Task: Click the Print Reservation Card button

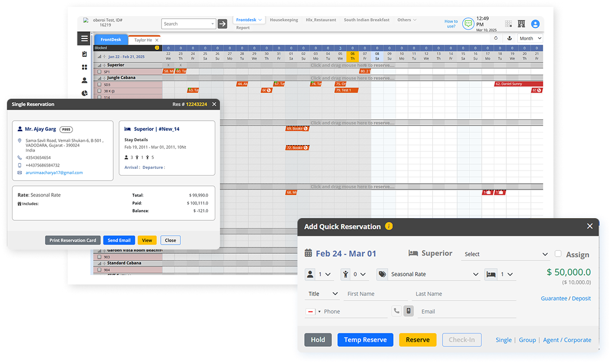Action: coord(73,241)
